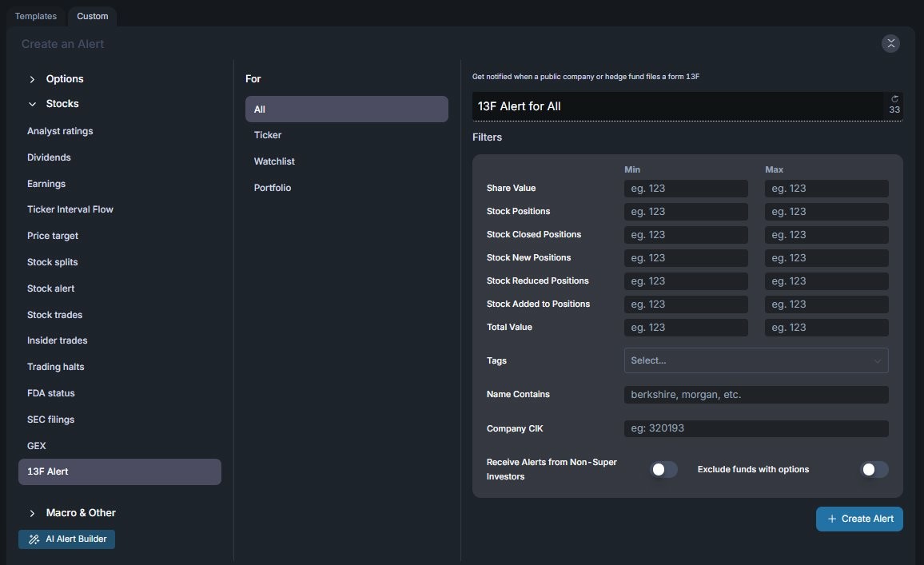Select the GEX alert type
924x565 pixels.
click(37, 446)
